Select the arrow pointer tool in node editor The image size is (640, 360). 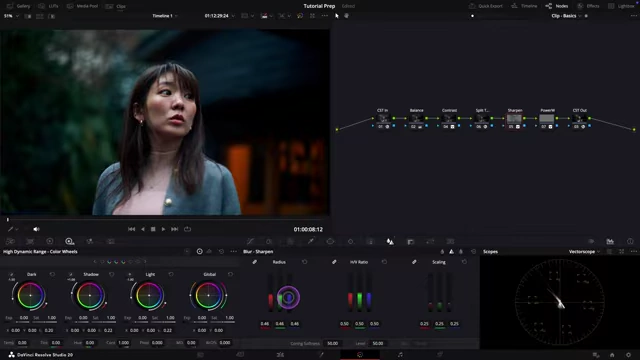337,16
